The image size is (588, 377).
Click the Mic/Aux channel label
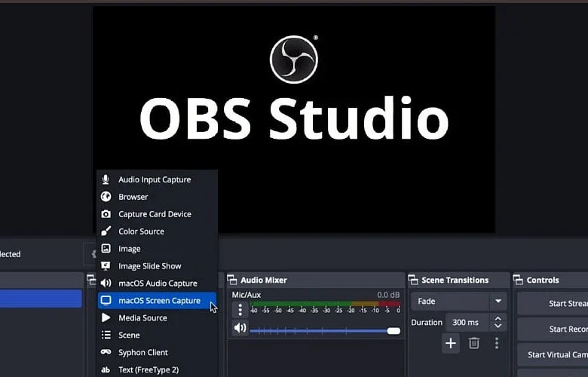[247, 295]
